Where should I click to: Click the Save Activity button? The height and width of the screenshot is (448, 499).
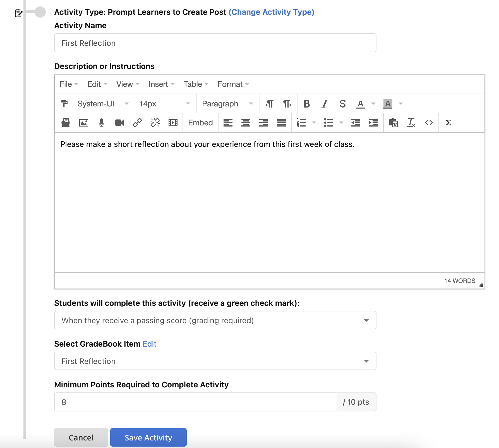pos(148,437)
